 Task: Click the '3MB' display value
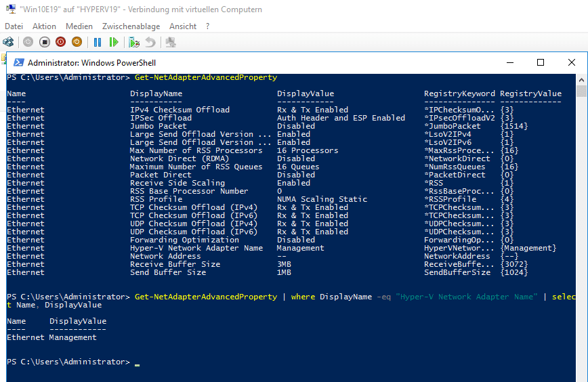click(284, 264)
